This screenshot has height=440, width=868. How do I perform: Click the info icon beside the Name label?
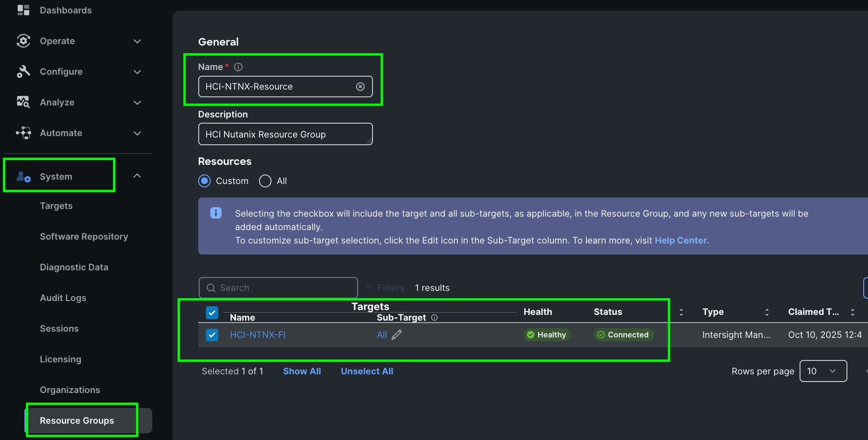[x=238, y=67]
